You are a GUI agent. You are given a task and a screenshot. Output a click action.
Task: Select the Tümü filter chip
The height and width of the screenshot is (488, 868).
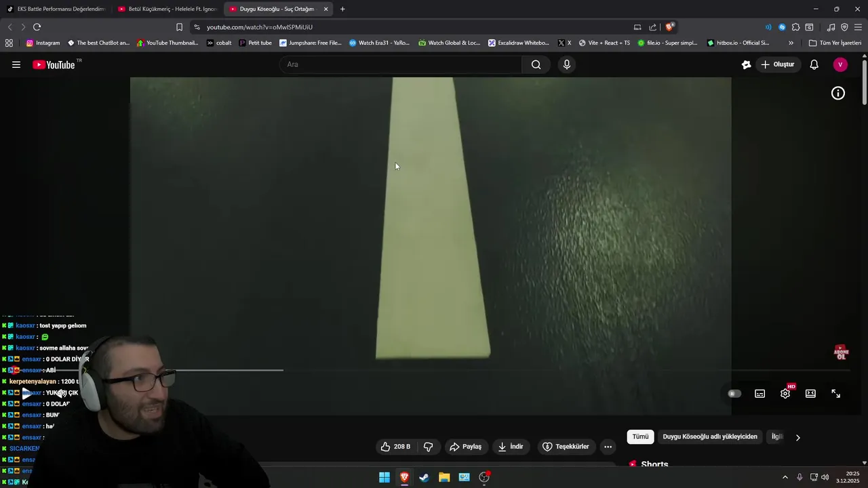[640, 437]
